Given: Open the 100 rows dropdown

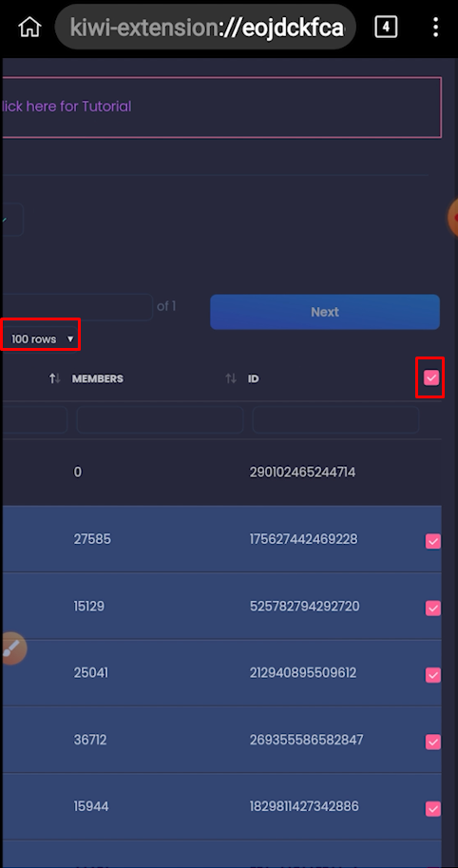Looking at the screenshot, I should pyautogui.click(x=40, y=338).
